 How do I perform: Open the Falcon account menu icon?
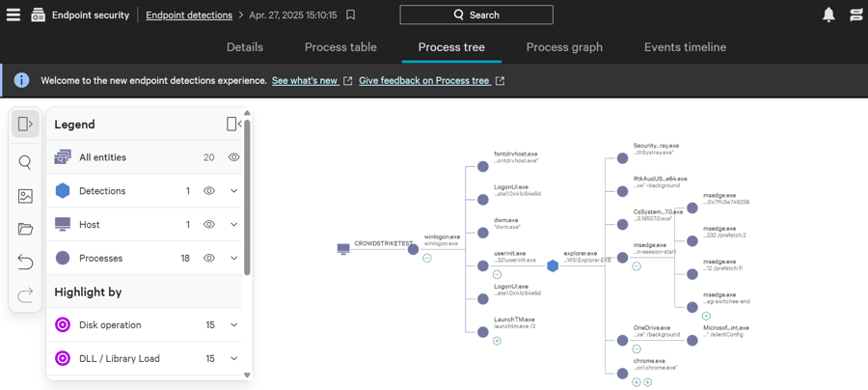tap(855, 14)
